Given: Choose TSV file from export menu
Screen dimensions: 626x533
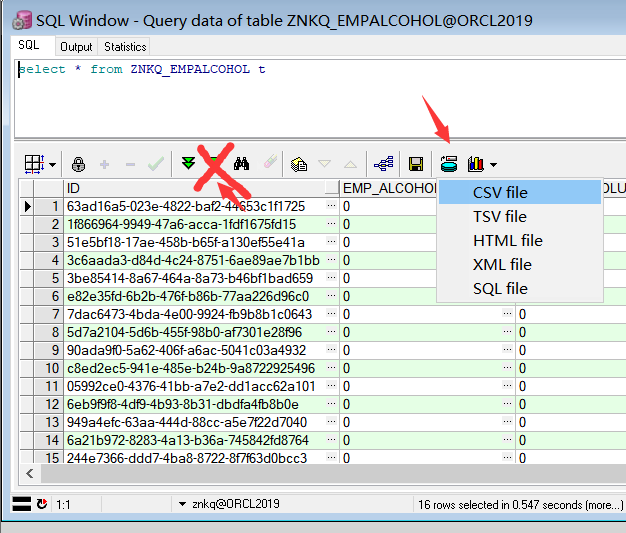Looking at the screenshot, I should (x=519, y=216).
